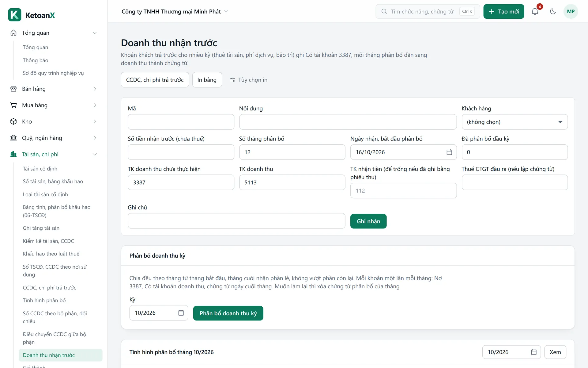The height and width of the screenshot is (368, 588).
Task: Click the Mua hàng cart icon
Action: 13,105
